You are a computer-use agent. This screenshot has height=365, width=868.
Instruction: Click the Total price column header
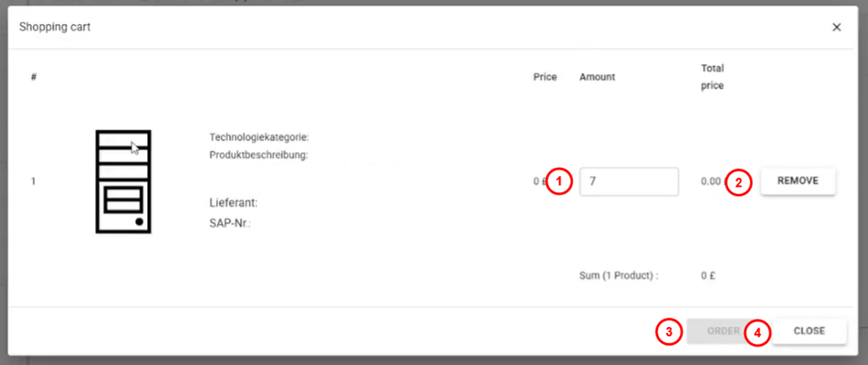tap(712, 77)
